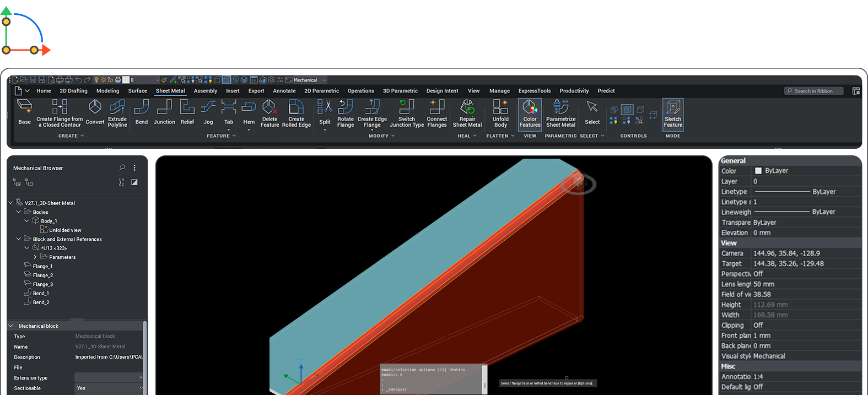The width and height of the screenshot is (868, 395).
Task: Collapse V27.1_3D-Sheet Metal root node
Action: tap(10, 203)
